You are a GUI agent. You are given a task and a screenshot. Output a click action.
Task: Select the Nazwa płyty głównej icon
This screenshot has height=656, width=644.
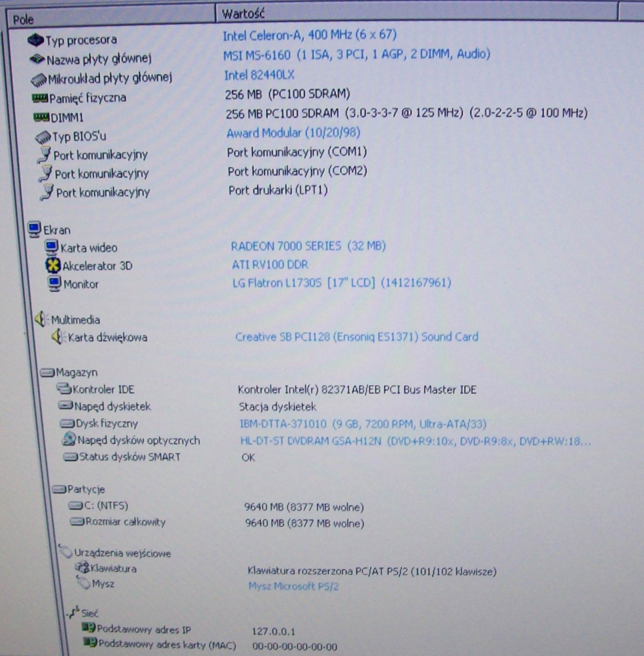(37, 59)
